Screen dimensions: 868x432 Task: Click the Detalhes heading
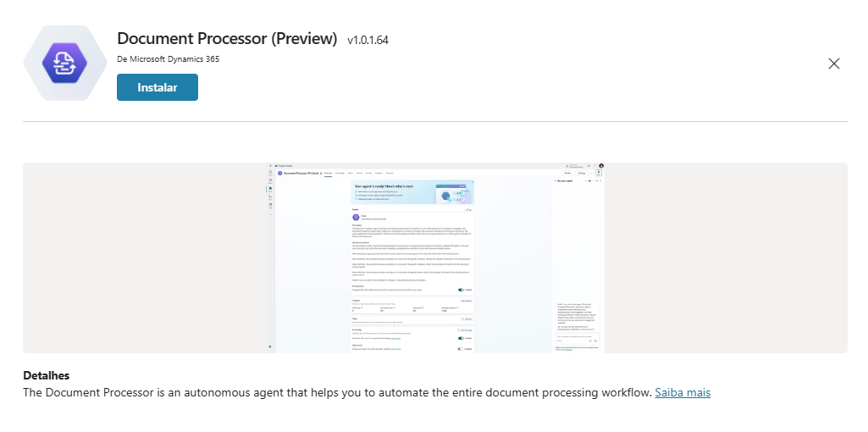[x=46, y=375]
